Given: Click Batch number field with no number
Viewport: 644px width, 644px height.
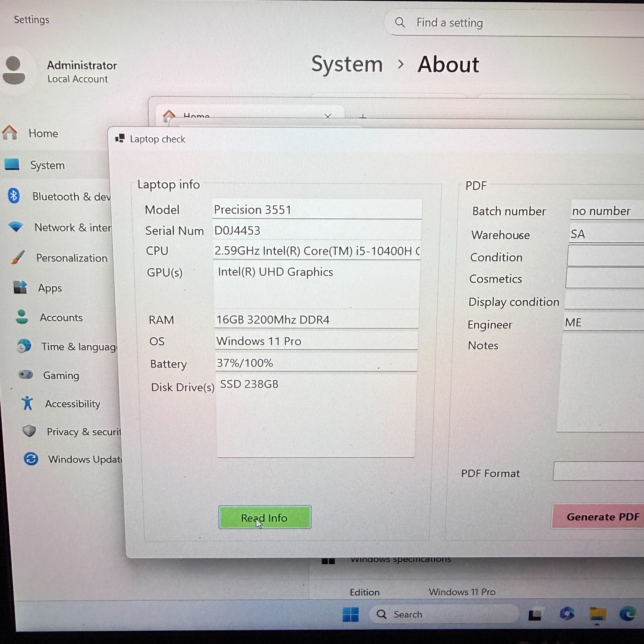Looking at the screenshot, I should [x=607, y=210].
